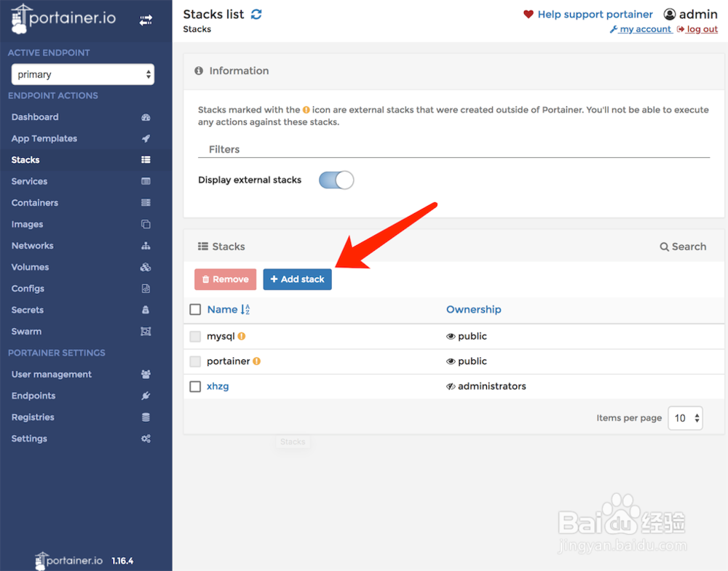The image size is (728, 571).
Task: Click the Add stack button
Action: pyautogui.click(x=297, y=279)
